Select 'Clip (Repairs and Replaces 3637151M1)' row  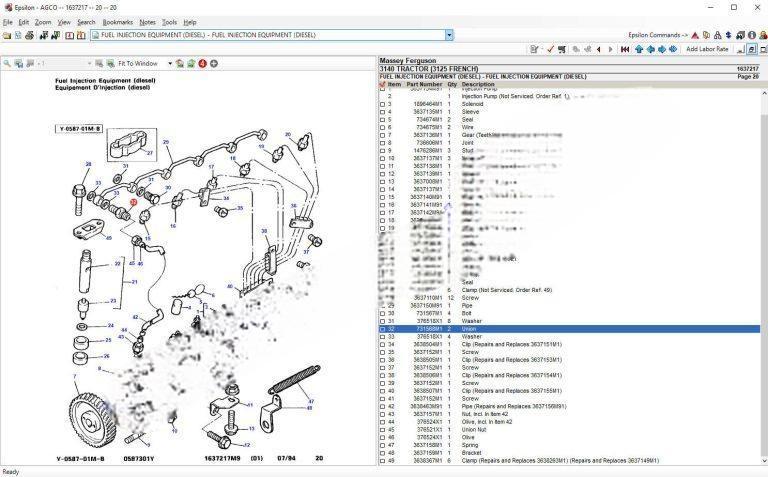tap(570, 345)
